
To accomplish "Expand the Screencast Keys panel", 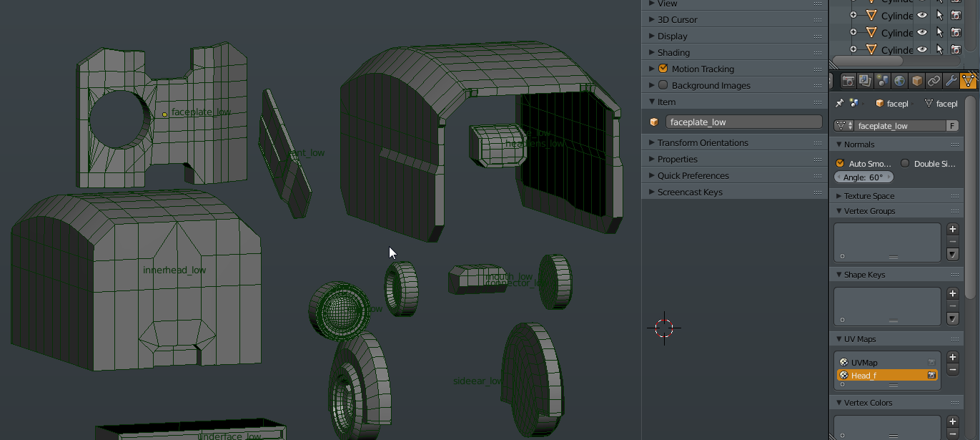I will [690, 192].
